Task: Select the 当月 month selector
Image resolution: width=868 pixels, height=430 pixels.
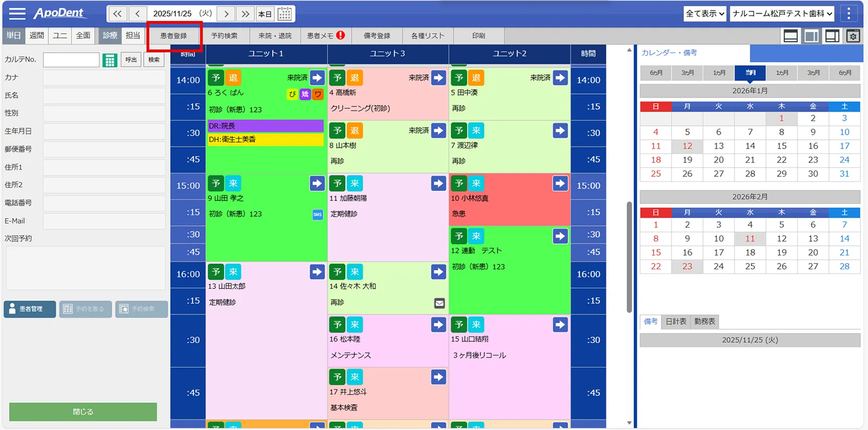Action: click(x=750, y=73)
